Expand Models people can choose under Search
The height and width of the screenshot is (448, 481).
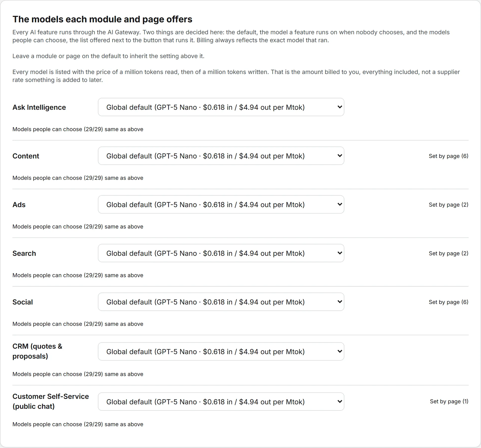(78, 275)
